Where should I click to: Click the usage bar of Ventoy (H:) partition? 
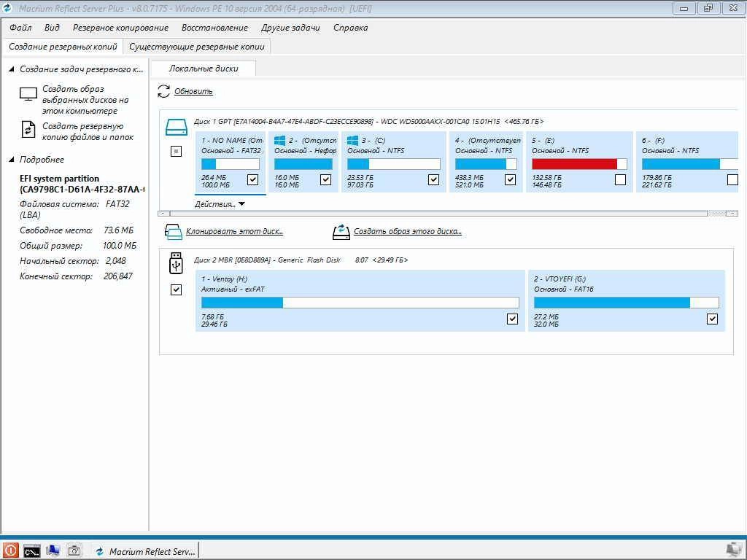point(360,303)
